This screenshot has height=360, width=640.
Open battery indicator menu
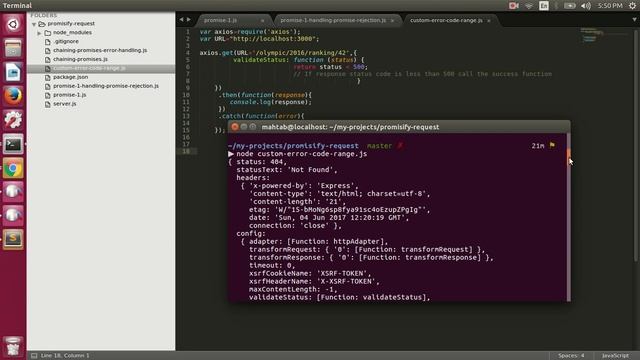569,6
